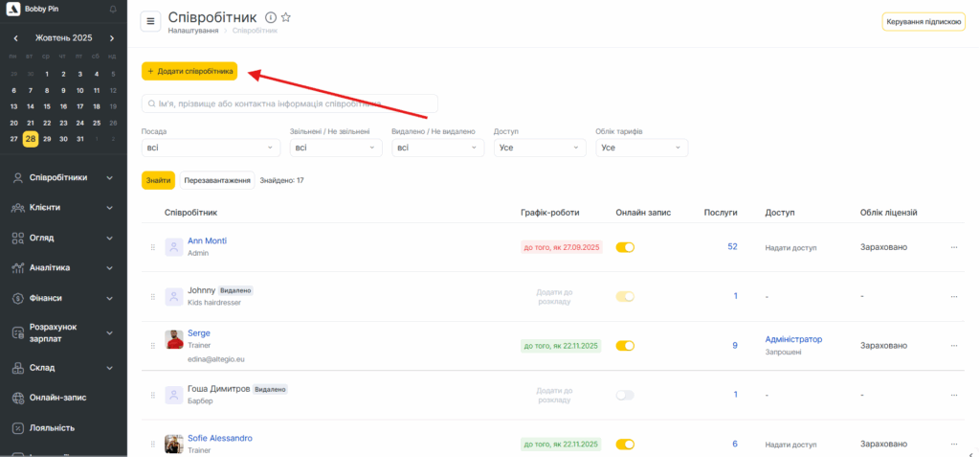Click drag handle beside Serge row
The image size is (980, 457).
[x=152, y=346]
